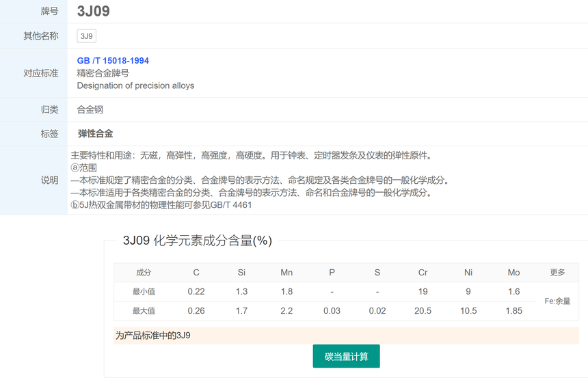Image resolution: width=588 pixels, height=380 pixels.
Task: Click the 主要特性和用途 description line
Action: click(252, 156)
